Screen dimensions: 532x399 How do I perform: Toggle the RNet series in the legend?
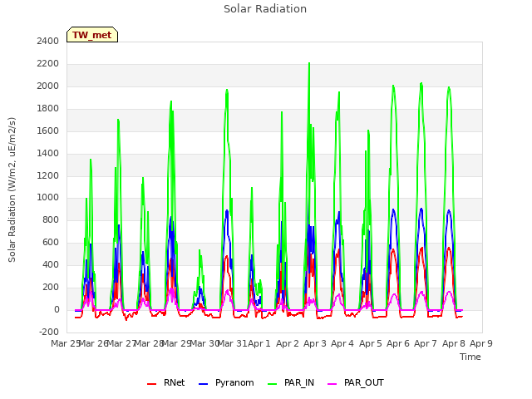[166, 382]
